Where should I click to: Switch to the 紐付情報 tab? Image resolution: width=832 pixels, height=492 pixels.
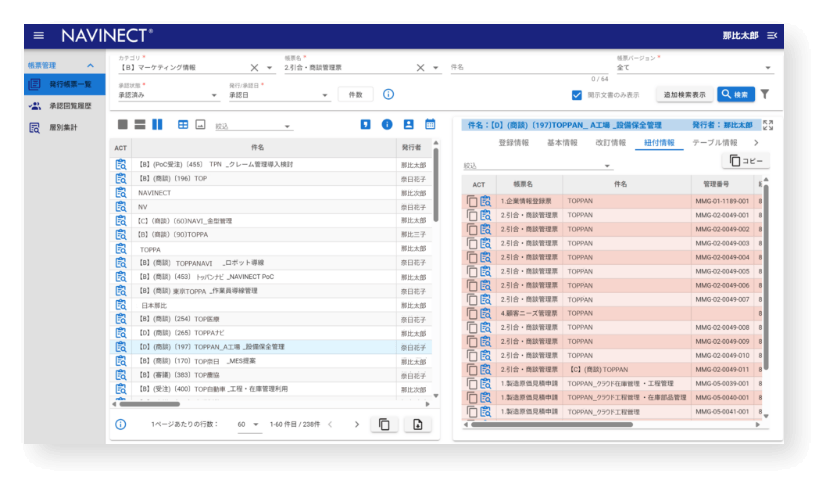coord(659,143)
